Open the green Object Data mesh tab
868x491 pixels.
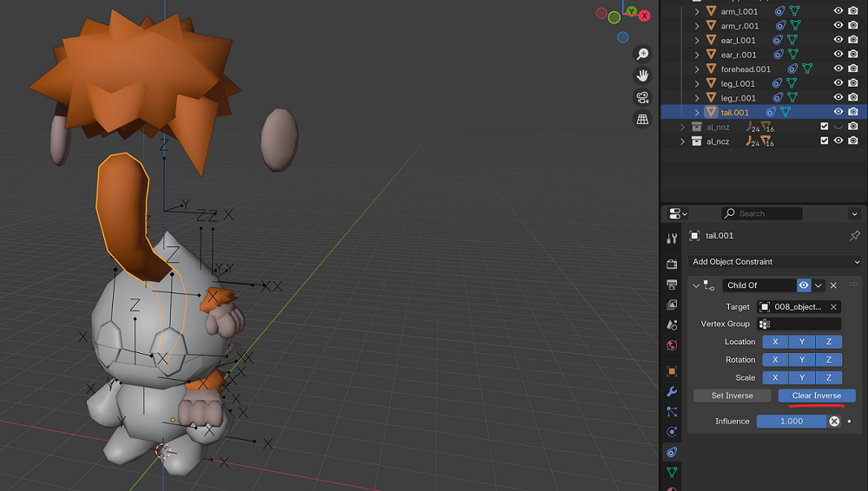(x=672, y=472)
